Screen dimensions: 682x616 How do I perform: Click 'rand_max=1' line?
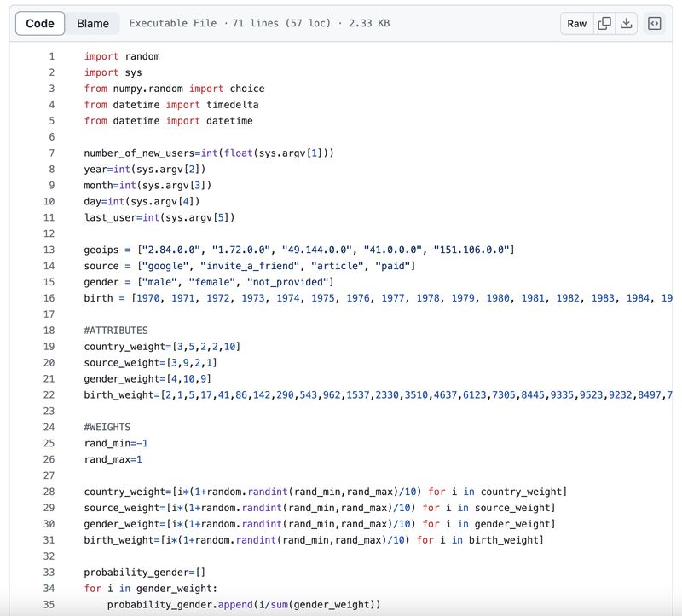(113, 459)
